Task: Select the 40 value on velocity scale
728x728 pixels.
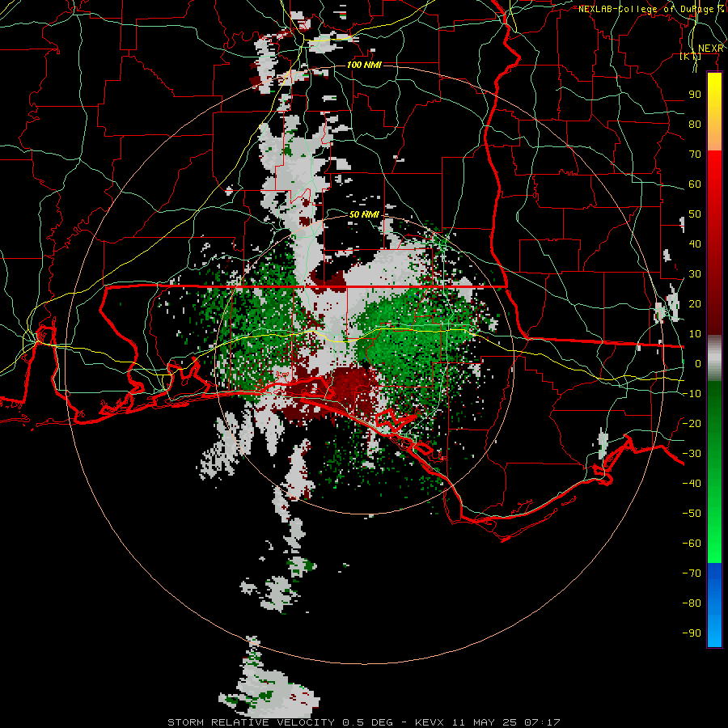Action: [695, 243]
